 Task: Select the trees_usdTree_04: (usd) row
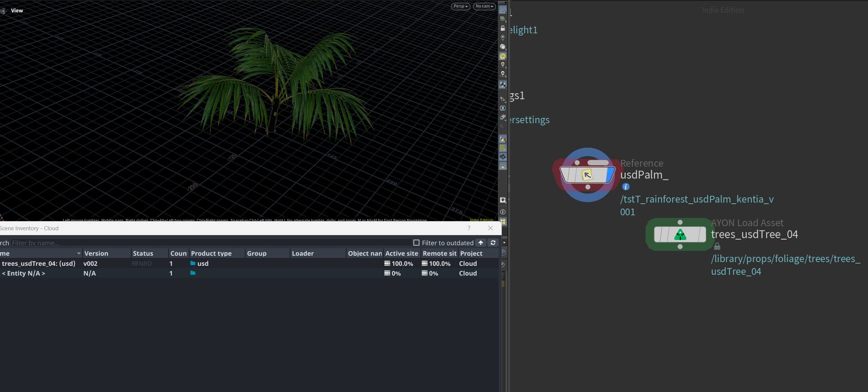click(x=249, y=263)
